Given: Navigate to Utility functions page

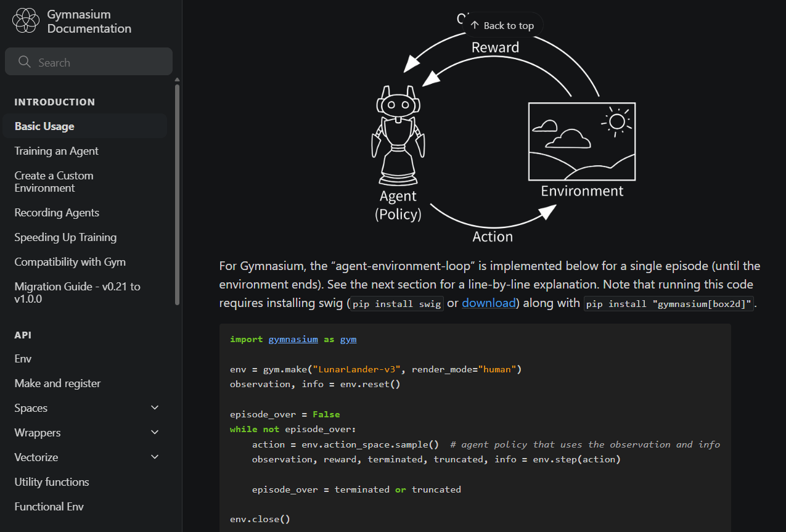Looking at the screenshot, I should click(52, 482).
